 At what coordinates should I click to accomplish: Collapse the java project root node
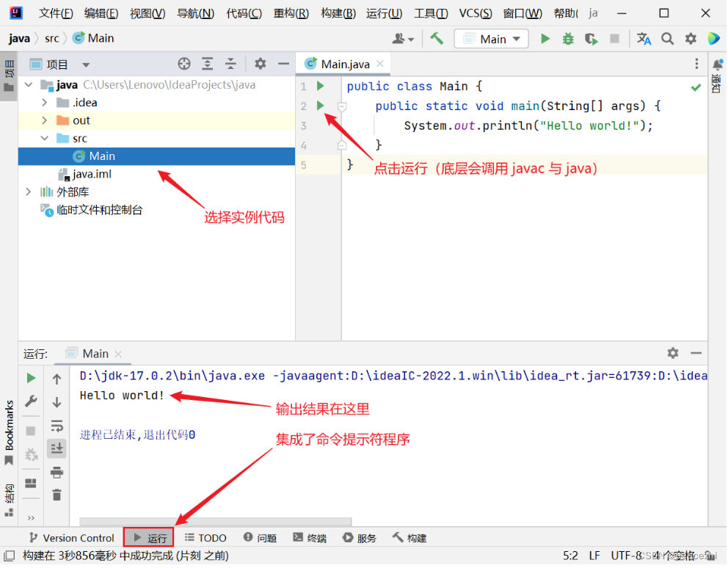coord(29,85)
